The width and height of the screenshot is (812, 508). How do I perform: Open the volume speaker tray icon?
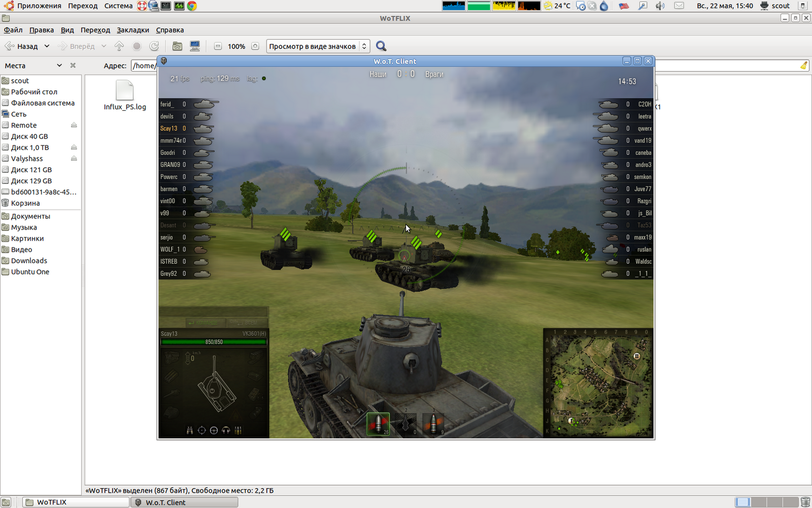[660, 6]
